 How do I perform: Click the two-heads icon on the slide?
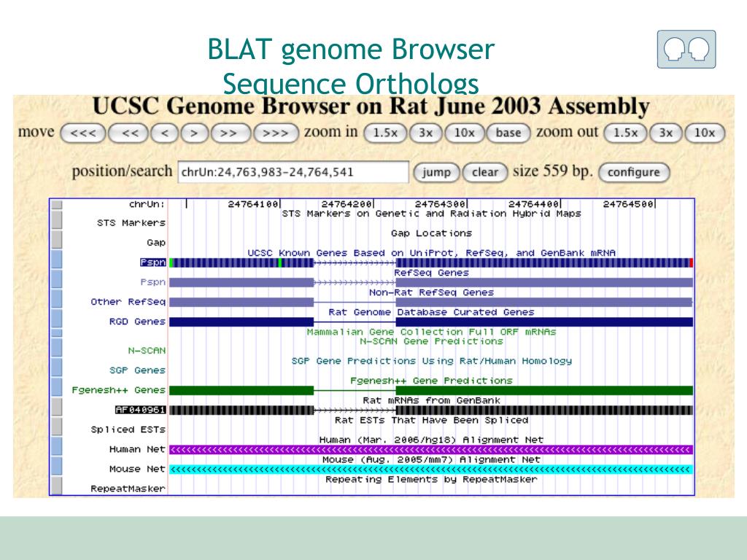pyautogui.click(x=686, y=50)
